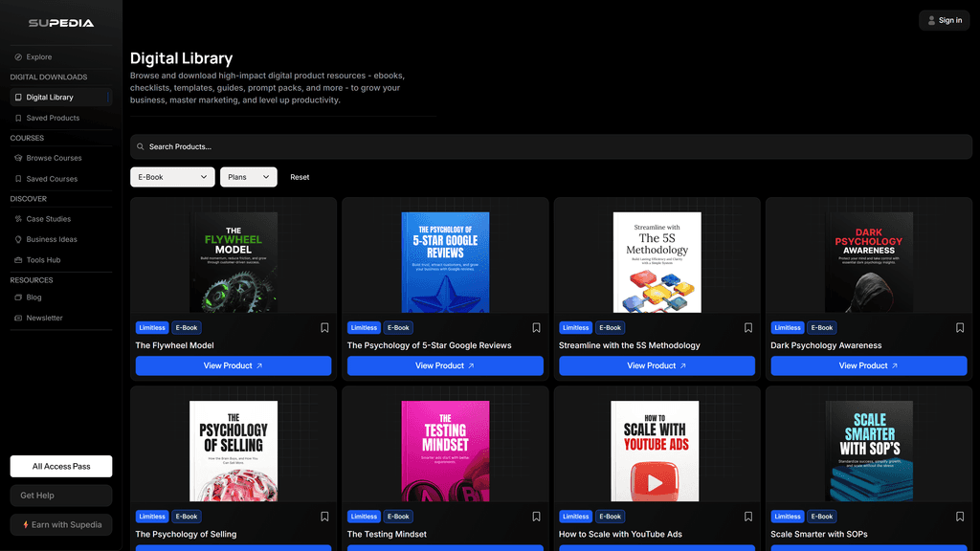Screen dimensions: 980x551
Task: Click the Browse Courses graduation icon
Action: [20, 158]
